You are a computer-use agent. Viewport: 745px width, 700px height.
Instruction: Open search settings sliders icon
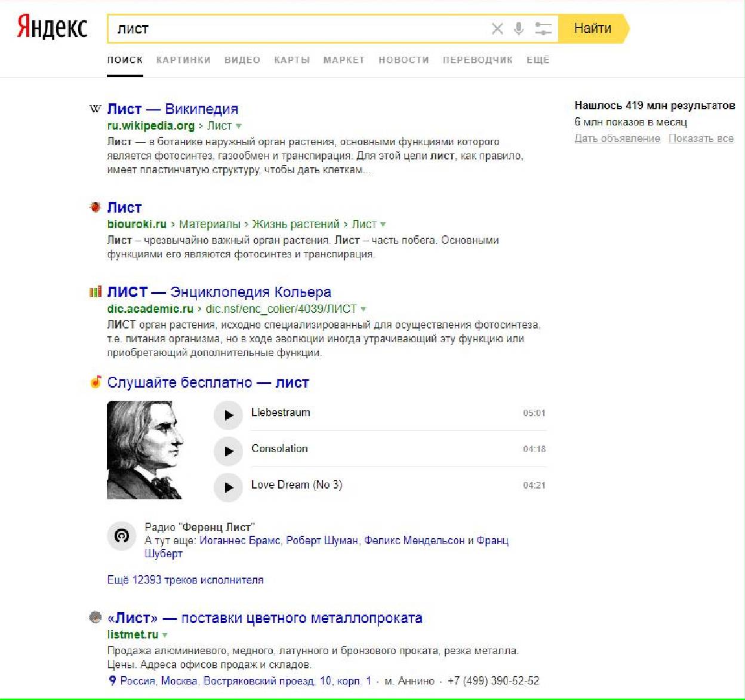tap(543, 29)
